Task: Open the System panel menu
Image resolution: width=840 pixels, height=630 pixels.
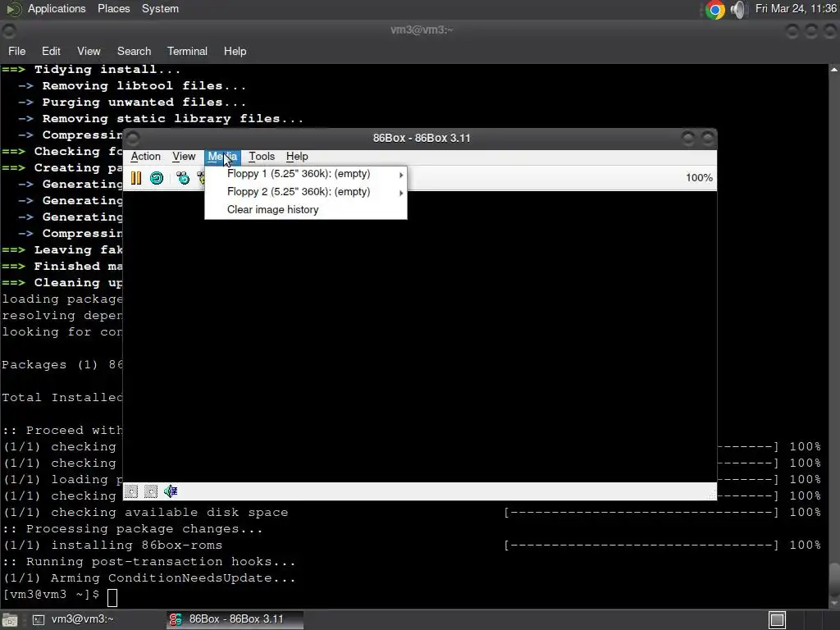Action: 160,9
